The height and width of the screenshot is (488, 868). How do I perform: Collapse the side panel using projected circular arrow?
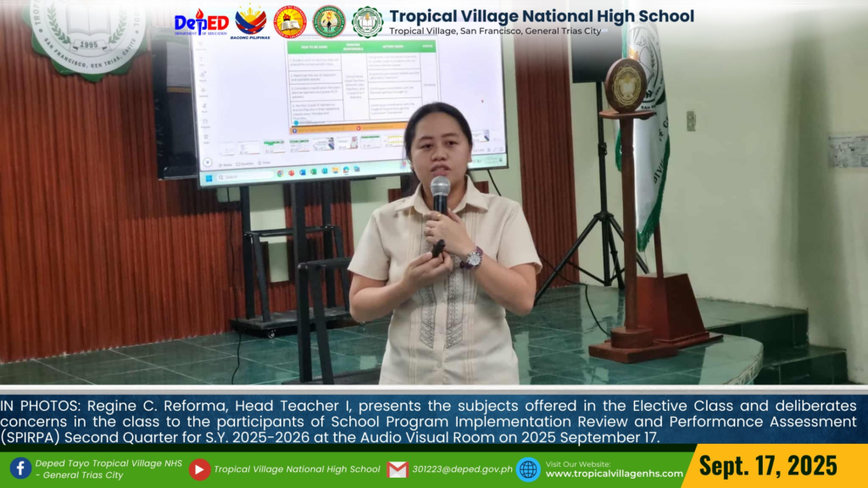(x=207, y=161)
